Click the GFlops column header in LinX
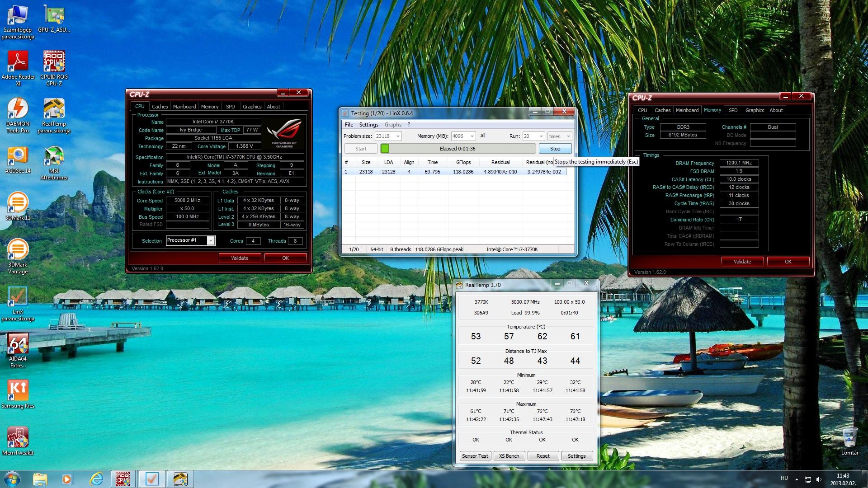The height and width of the screenshot is (488, 868). click(x=463, y=162)
